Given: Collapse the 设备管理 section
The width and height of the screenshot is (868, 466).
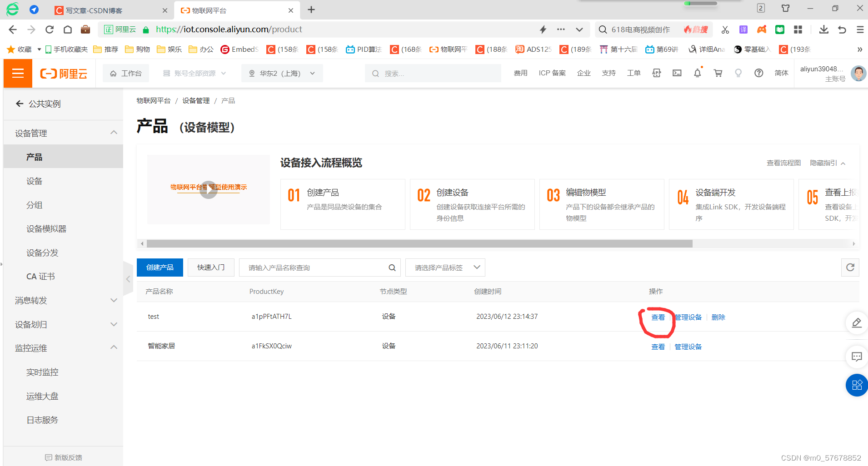Looking at the screenshot, I should pos(114,133).
